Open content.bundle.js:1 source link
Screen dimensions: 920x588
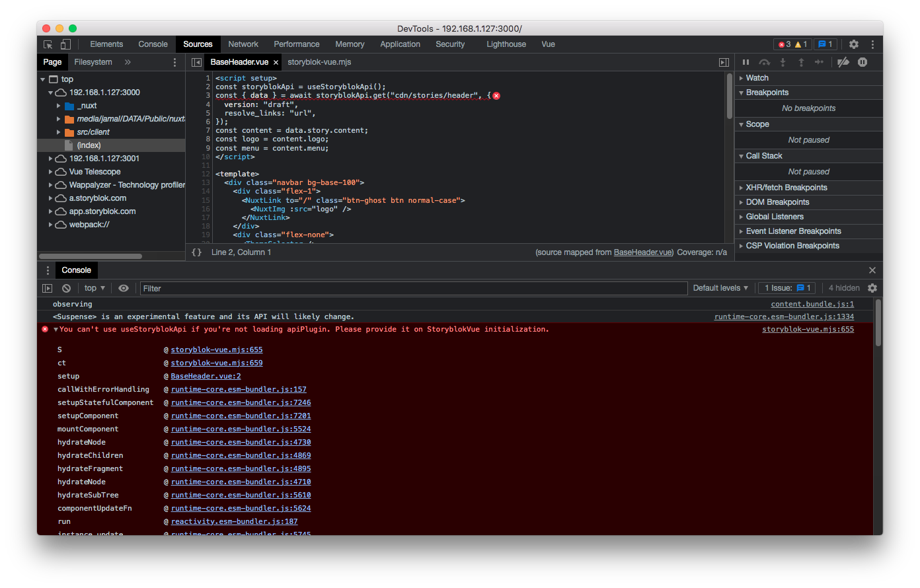812,305
